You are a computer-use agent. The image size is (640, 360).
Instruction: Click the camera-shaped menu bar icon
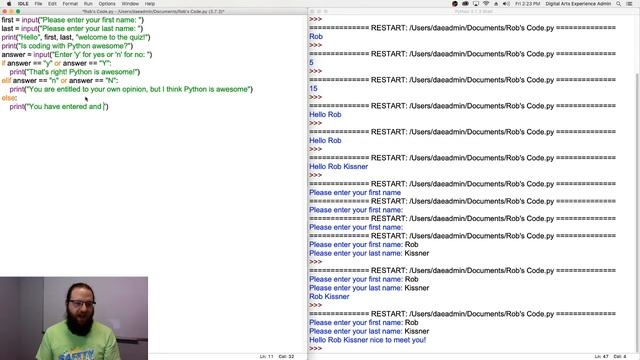(x=465, y=4)
